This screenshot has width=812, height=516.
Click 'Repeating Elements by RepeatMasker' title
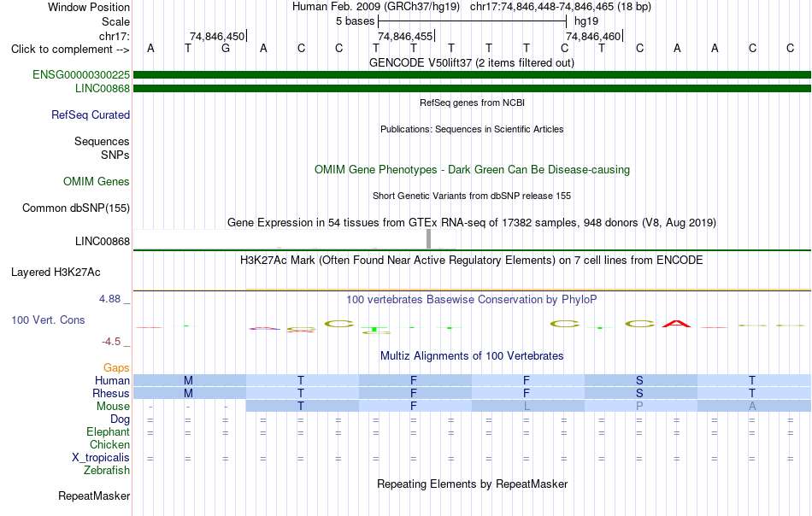(x=472, y=484)
